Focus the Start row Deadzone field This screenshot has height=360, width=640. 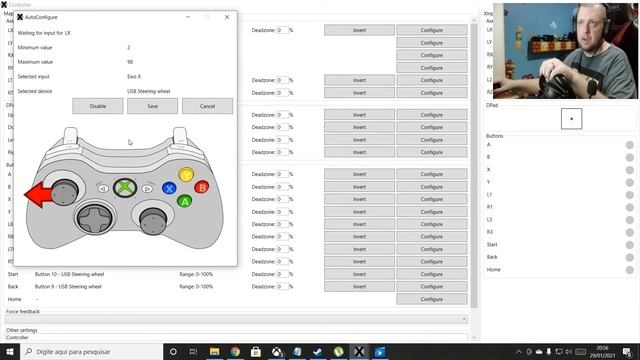[282, 274]
